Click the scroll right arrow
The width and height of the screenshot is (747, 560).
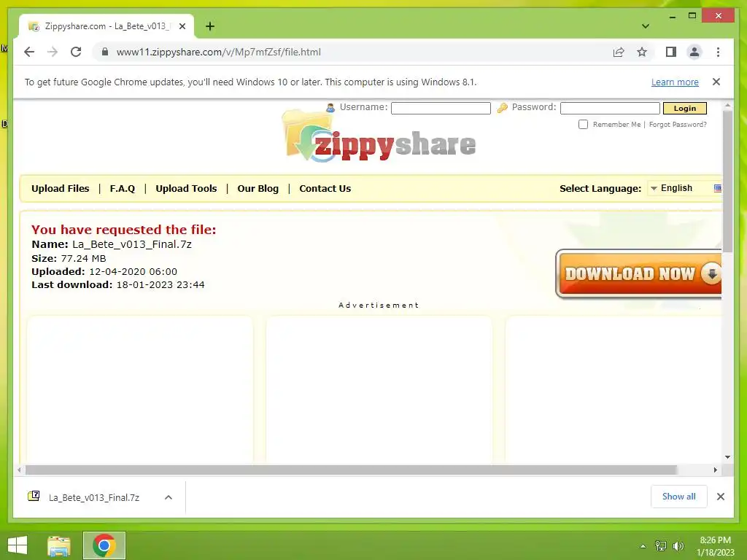pyautogui.click(x=715, y=470)
